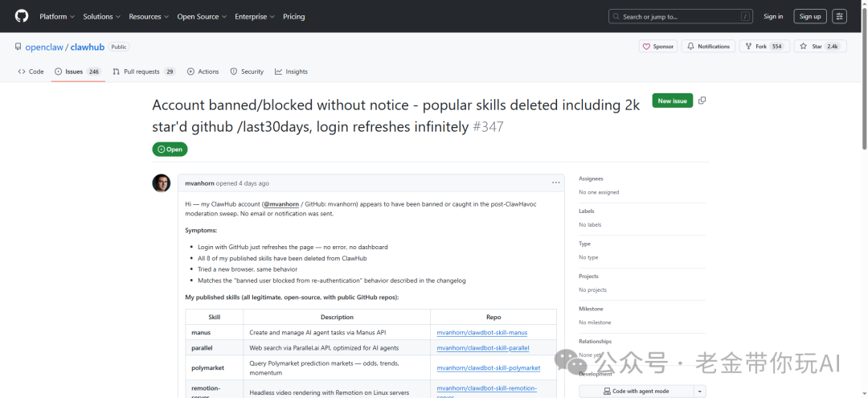Screen dimensions: 868x398
Task: Switch to the Code tab
Action: click(x=31, y=72)
